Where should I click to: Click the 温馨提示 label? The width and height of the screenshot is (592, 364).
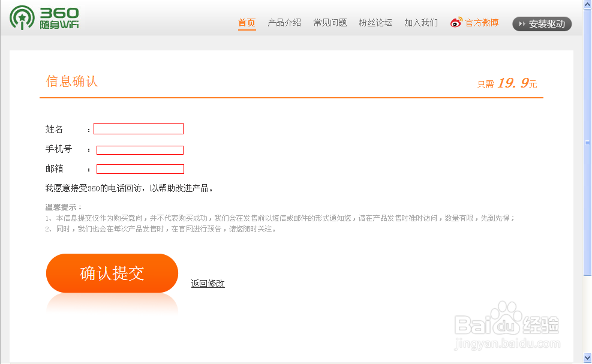coord(64,207)
